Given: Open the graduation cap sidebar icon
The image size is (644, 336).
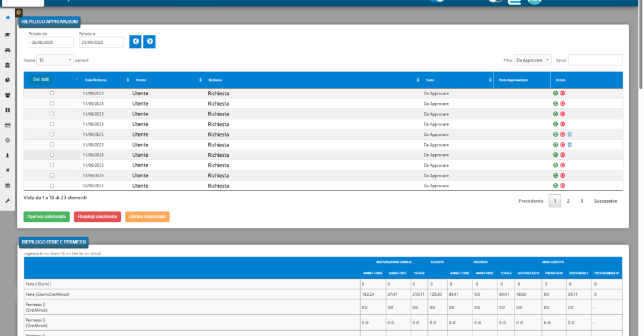Looking at the screenshot, I should click(x=7, y=35).
